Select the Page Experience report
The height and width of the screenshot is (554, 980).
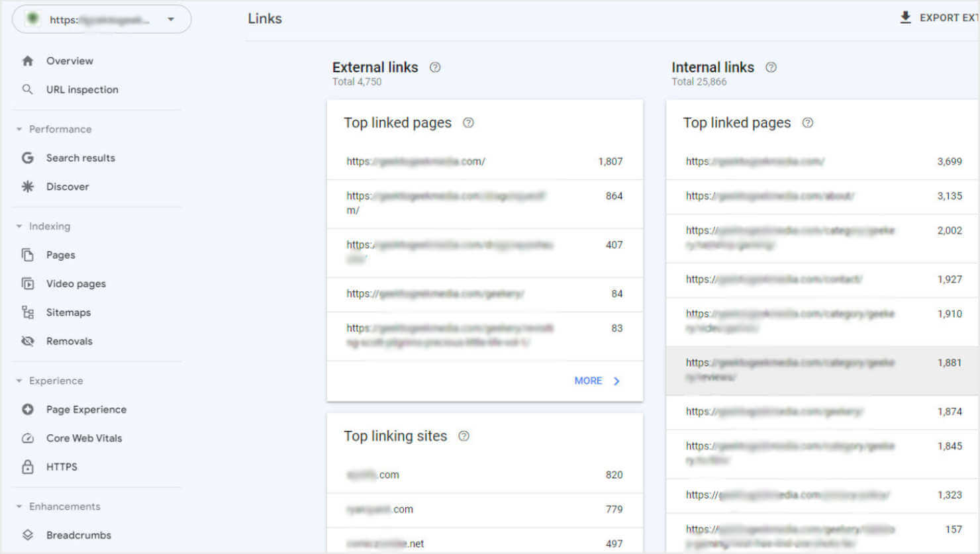tap(27, 409)
